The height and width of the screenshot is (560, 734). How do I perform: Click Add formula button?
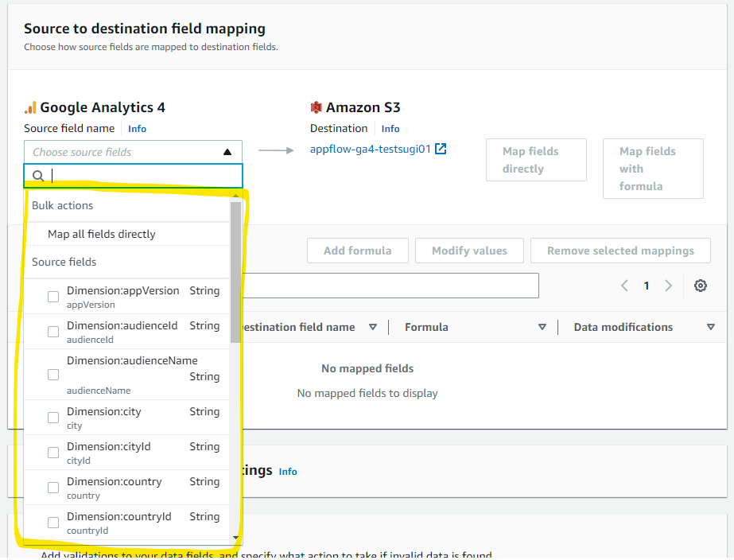pos(358,251)
